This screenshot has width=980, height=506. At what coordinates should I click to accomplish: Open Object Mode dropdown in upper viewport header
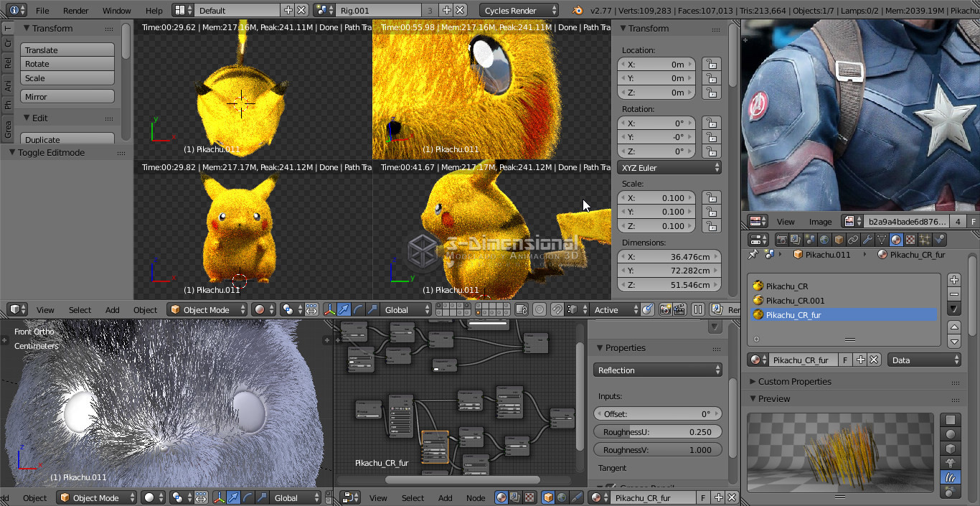click(207, 309)
